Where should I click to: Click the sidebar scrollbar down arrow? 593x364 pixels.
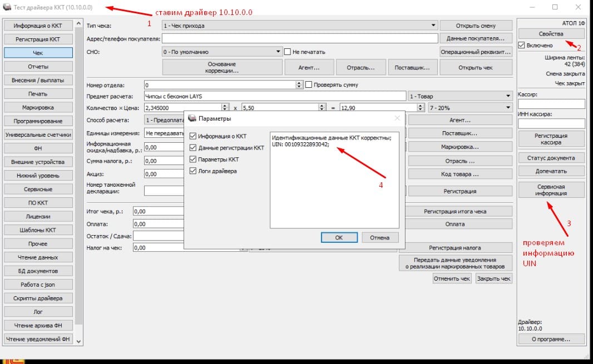point(78,341)
